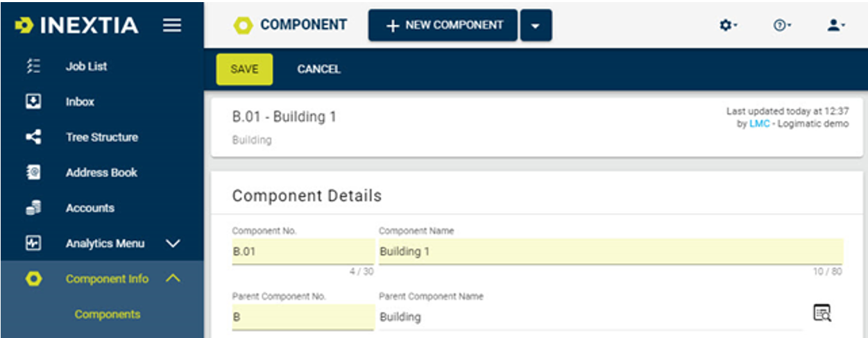Click the Tree Structure share icon
Image resolution: width=868 pixels, height=338 pixels.
point(33,137)
